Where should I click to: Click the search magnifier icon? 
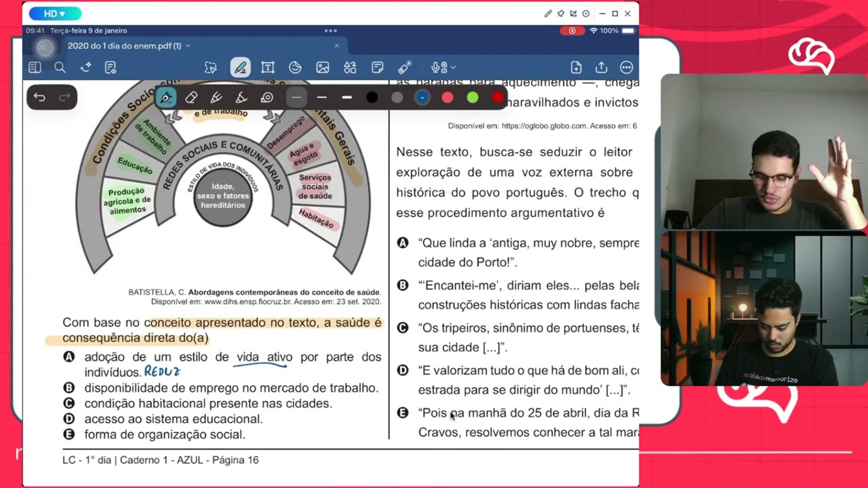(60, 67)
